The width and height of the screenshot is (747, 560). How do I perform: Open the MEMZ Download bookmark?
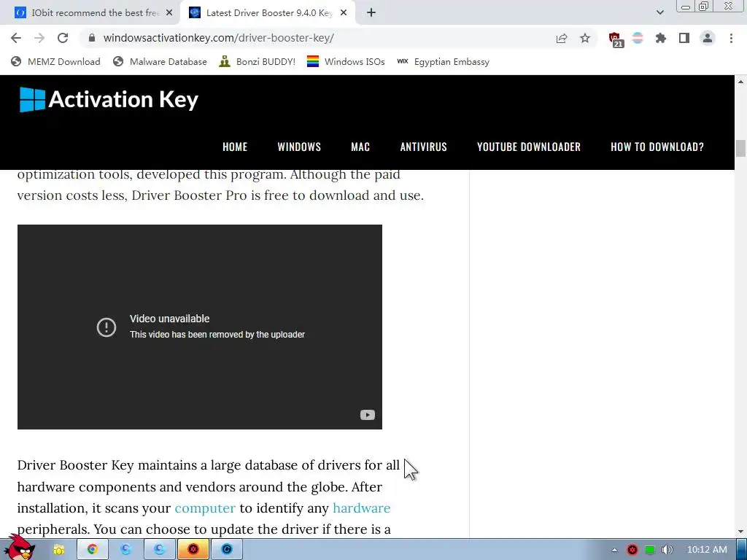[x=55, y=61]
